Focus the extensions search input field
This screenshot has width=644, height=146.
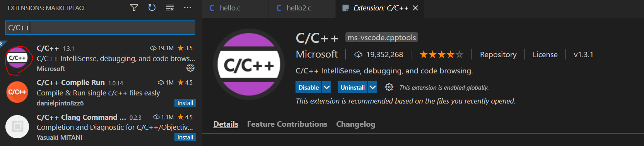[100, 28]
